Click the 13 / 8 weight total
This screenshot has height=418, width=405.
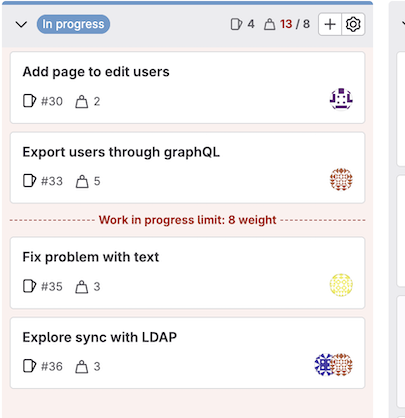(295, 24)
